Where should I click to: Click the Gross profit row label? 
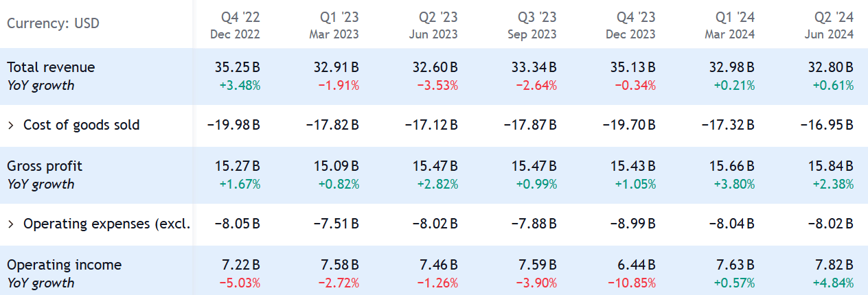tap(45, 166)
